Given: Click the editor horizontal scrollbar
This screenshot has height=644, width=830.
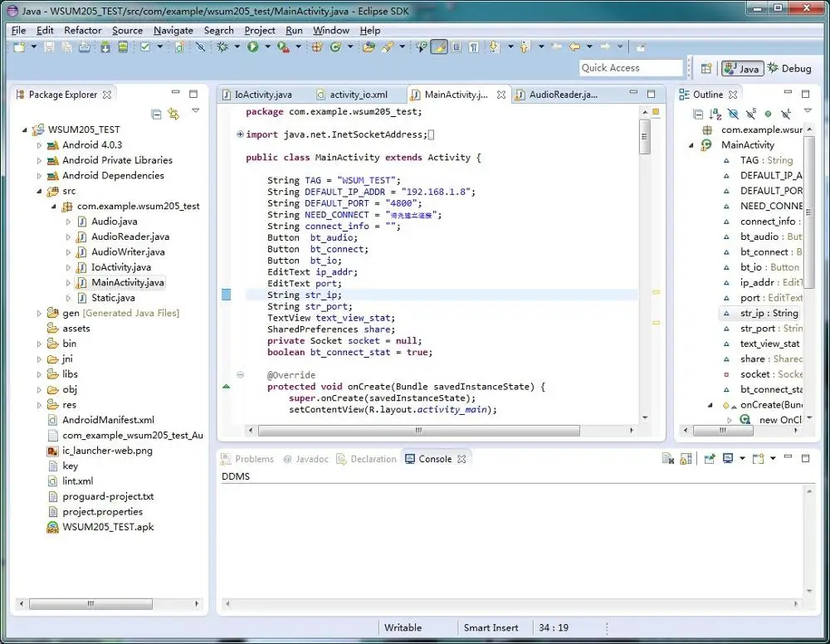Looking at the screenshot, I should [418, 431].
